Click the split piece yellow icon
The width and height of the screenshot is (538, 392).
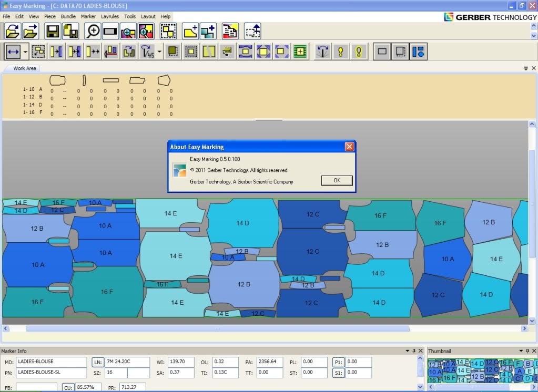coord(209,52)
